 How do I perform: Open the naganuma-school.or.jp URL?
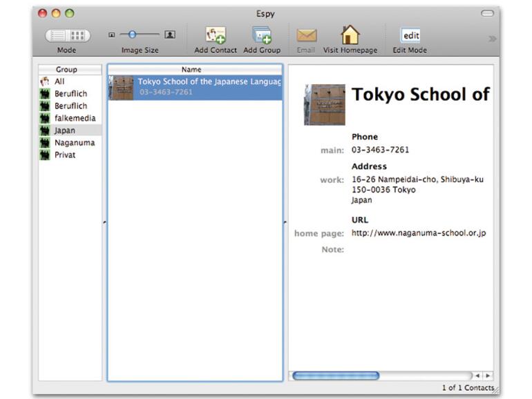click(x=418, y=233)
